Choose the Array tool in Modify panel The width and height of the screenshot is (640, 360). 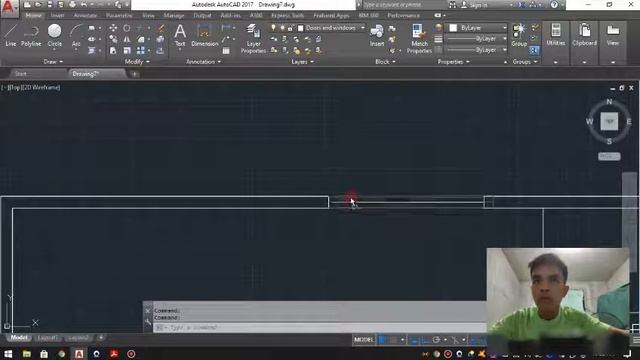(140, 51)
